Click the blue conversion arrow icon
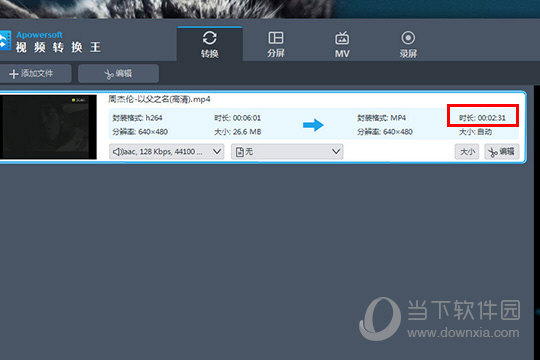 click(313, 125)
